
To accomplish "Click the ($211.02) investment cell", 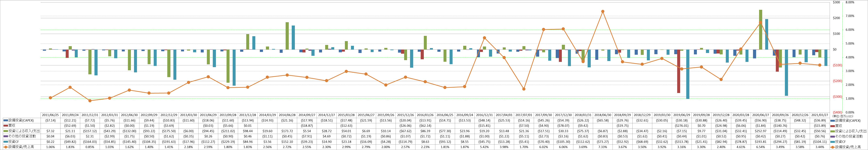I will click(x=228, y=131).
